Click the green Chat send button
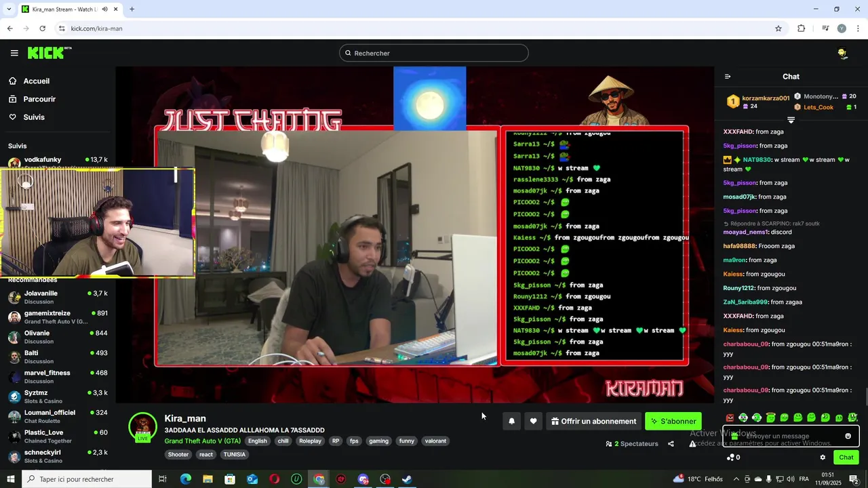The width and height of the screenshot is (868, 488). (846, 457)
